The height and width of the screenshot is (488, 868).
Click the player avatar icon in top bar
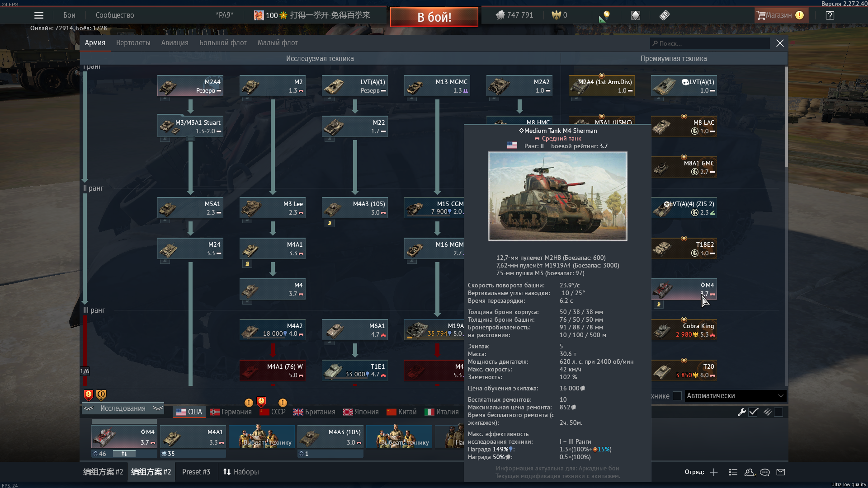point(259,15)
